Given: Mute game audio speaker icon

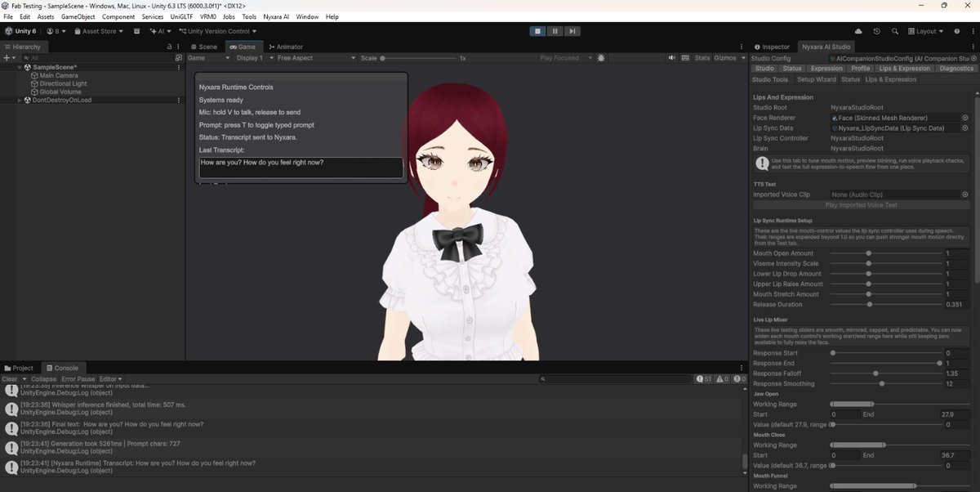Looking at the screenshot, I should click(673, 58).
